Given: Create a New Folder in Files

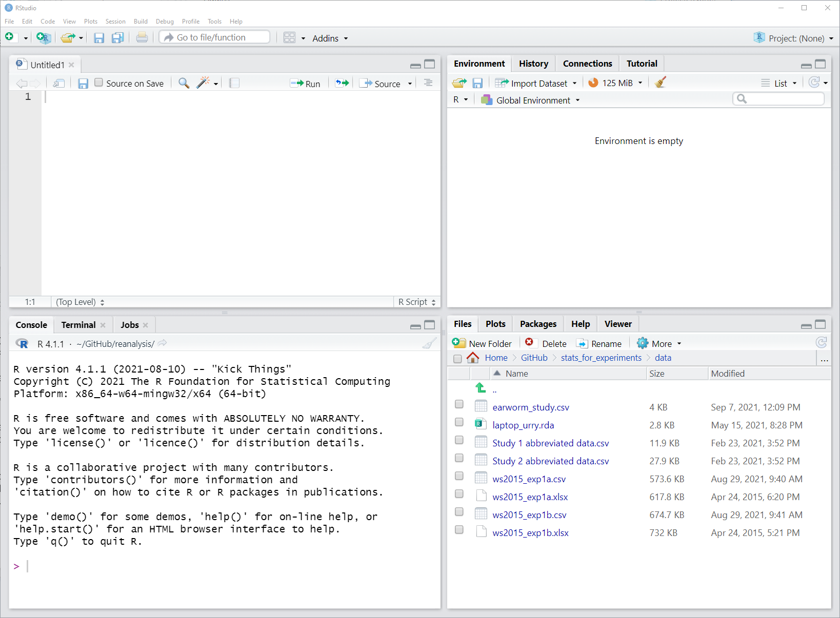Looking at the screenshot, I should [x=482, y=343].
